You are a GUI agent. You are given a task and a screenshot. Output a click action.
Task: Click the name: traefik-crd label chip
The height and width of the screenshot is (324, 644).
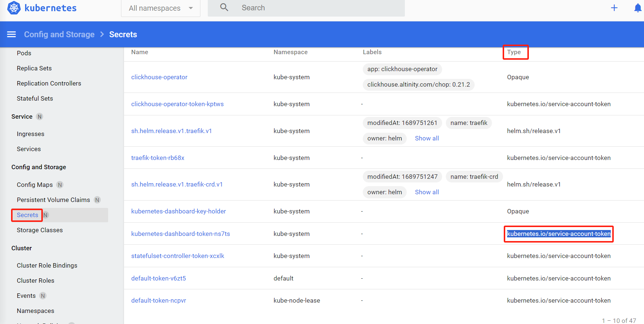(x=474, y=177)
